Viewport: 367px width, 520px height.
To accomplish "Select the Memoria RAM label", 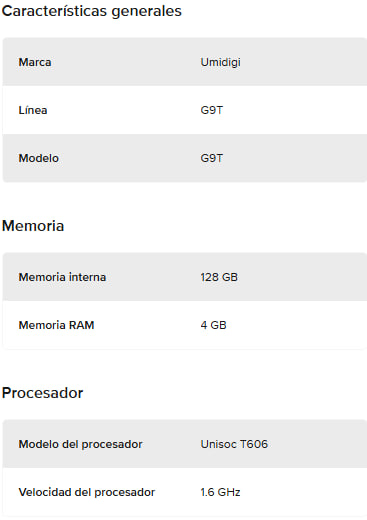I will [x=56, y=325].
